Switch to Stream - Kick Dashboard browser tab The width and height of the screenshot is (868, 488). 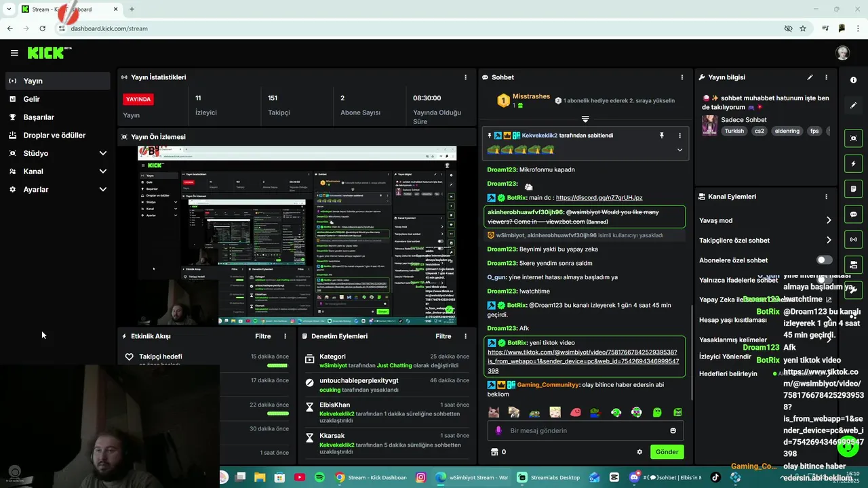click(68, 9)
